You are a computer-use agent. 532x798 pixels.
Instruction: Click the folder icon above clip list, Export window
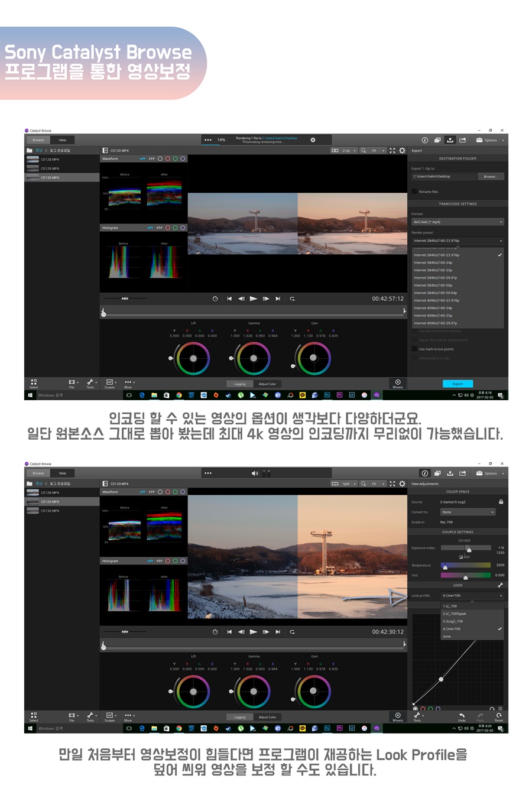tap(30, 151)
